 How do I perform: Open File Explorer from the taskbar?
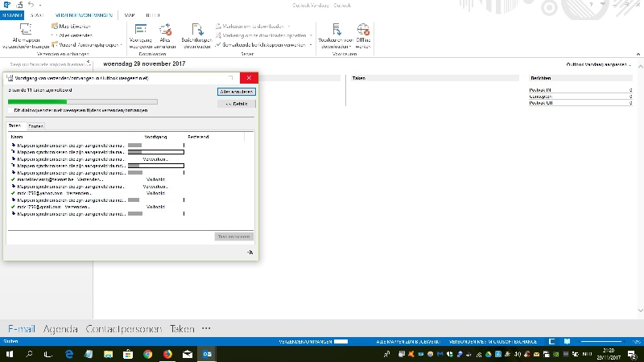coord(108,354)
